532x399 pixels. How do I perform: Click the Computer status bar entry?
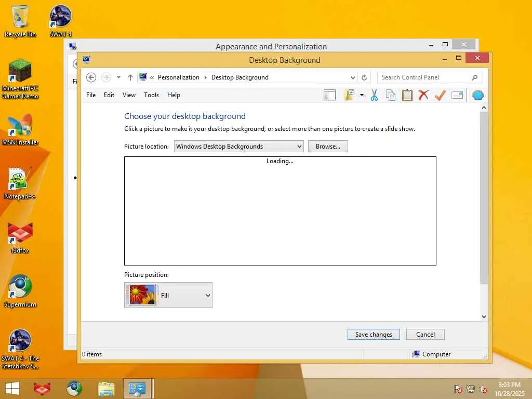[431, 354]
